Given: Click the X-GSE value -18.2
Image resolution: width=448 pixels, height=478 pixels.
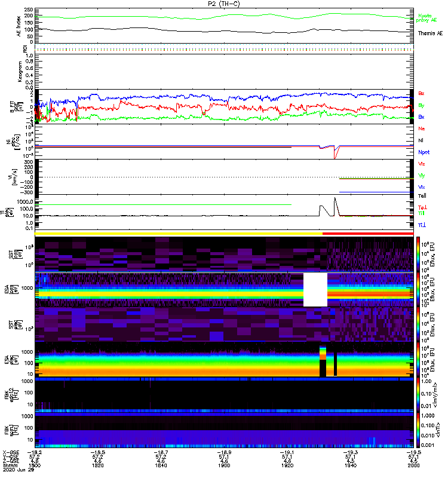Looking at the screenshot, I should coord(35,452).
